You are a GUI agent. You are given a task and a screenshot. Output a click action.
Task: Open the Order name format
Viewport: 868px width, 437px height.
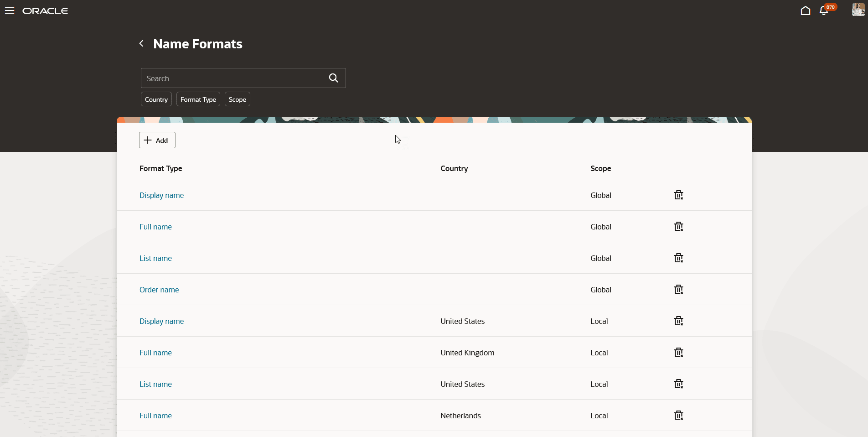[x=159, y=290]
